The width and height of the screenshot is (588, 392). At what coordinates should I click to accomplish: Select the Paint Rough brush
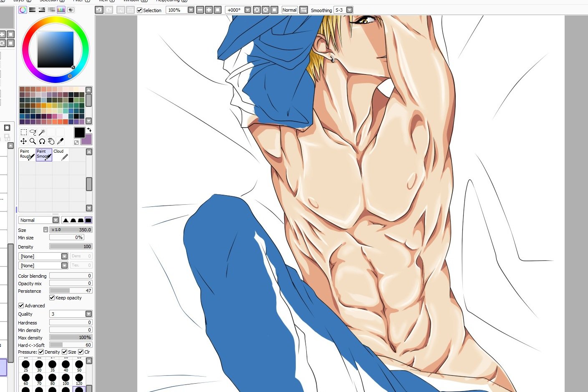pos(27,155)
